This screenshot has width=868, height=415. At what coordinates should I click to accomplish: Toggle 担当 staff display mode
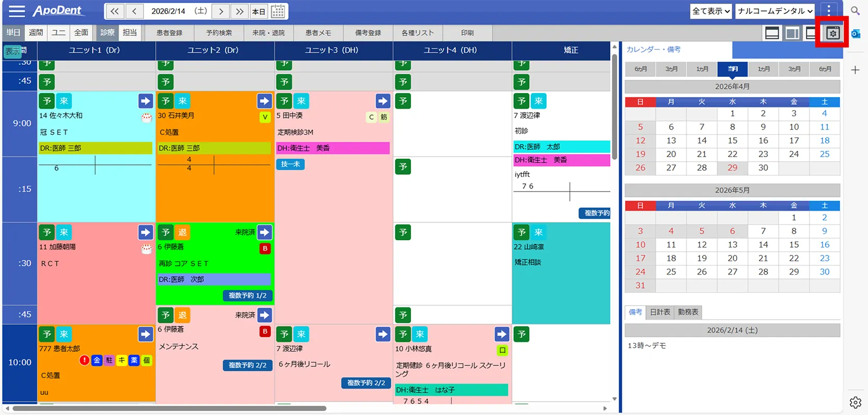point(130,32)
